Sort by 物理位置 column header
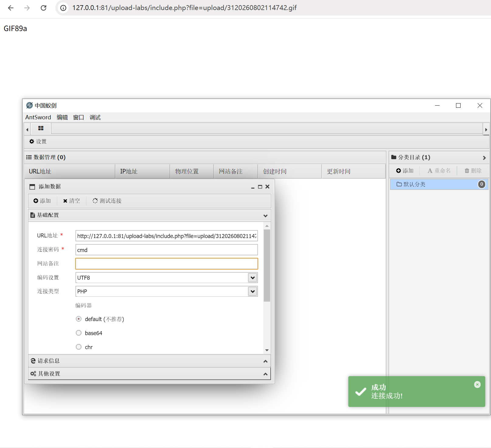491x448 pixels. click(x=192, y=171)
